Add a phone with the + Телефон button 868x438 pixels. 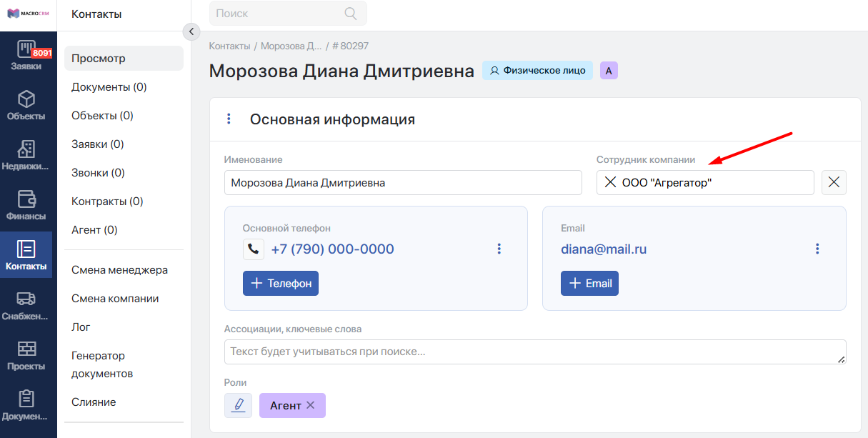pyautogui.click(x=281, y=283)
